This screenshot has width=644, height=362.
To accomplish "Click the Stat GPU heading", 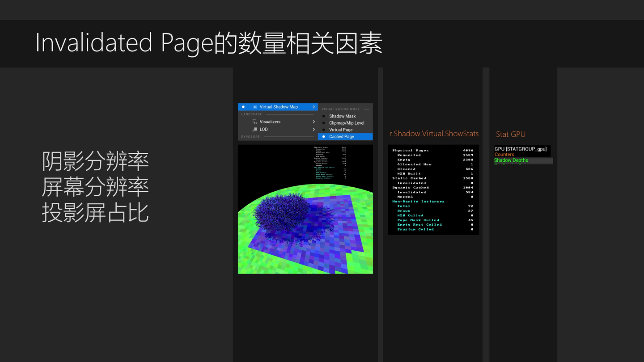I will pos(511,134).
